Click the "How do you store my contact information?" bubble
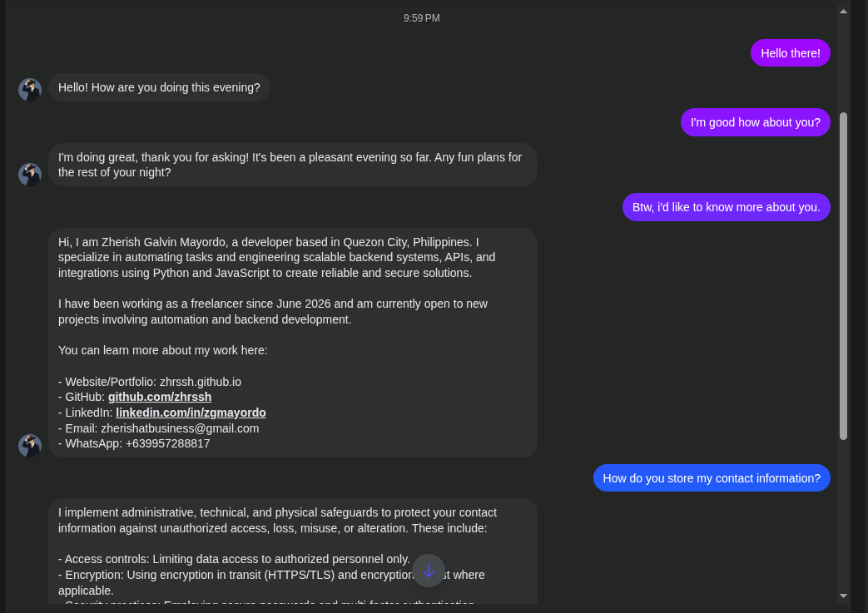 (x=712, y=478)
